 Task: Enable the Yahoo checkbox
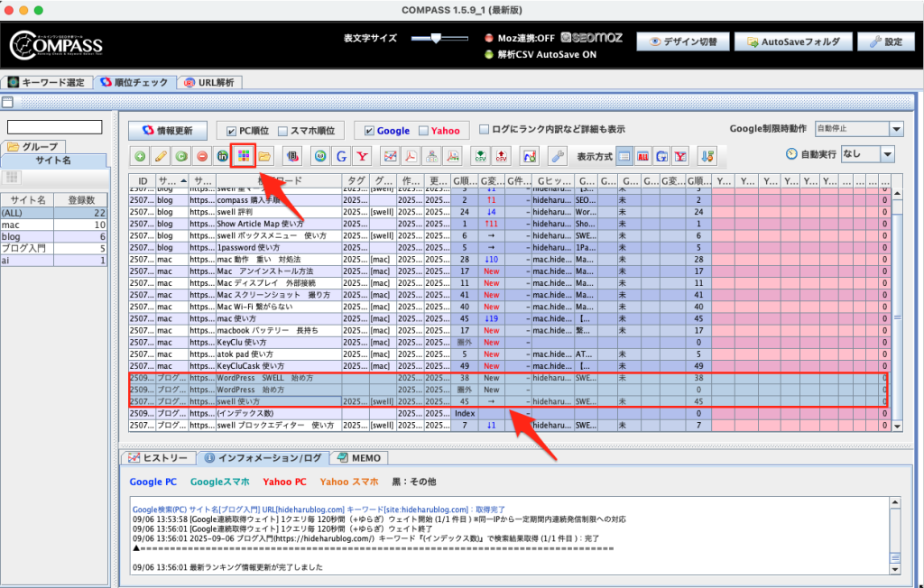pyautogui.click(x=423, y=130)
